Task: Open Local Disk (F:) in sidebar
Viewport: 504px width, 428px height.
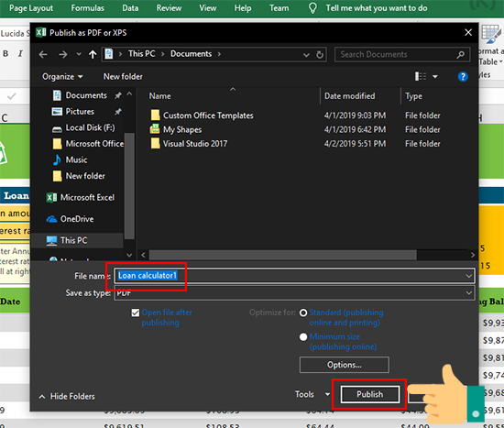Action: (x=90, y=127)
